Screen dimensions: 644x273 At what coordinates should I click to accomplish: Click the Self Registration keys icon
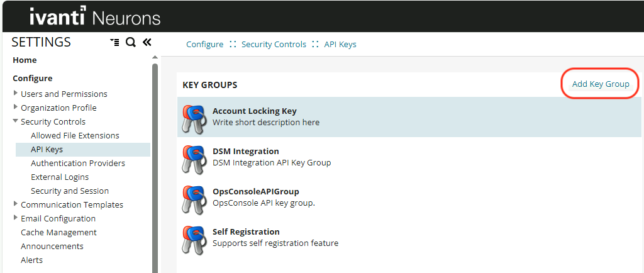194,240
